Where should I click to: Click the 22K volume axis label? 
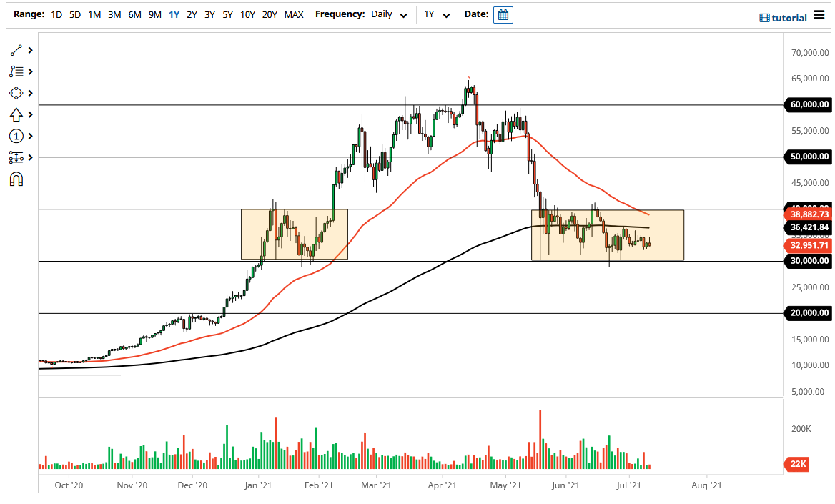pyautogui.click(x=796, y=465)
